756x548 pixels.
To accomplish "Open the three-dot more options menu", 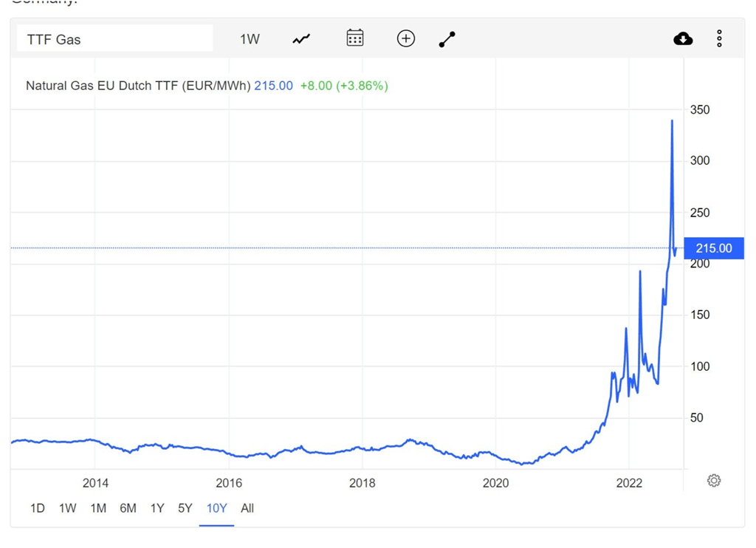I will pos(719,38).
